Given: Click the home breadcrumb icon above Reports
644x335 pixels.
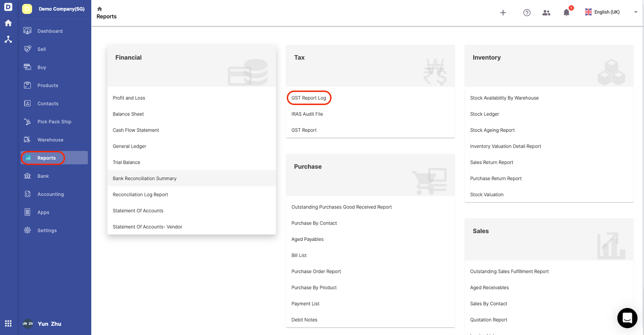Looking at the screenshot, I should tap(99, 9).
